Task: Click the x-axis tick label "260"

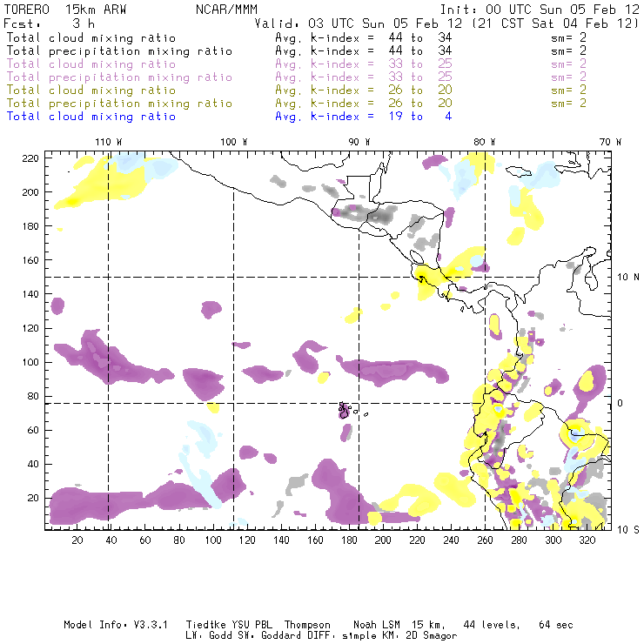Action: pos(485,540)
